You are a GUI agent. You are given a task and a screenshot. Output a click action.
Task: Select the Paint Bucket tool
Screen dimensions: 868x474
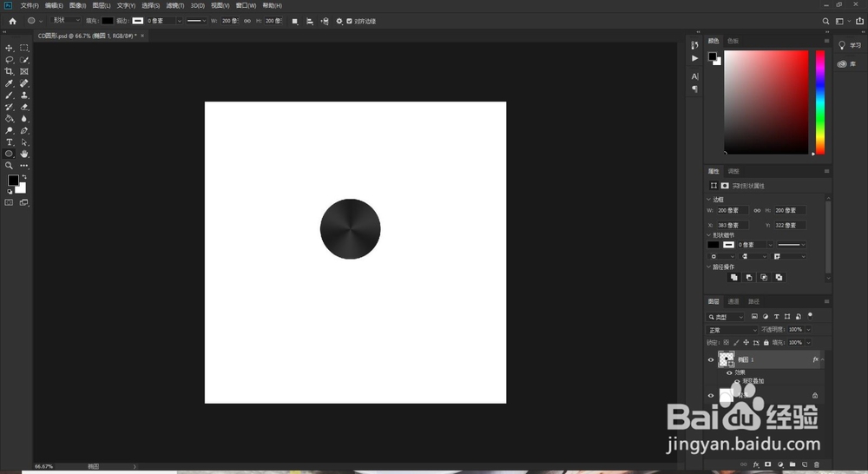[9, 118]
